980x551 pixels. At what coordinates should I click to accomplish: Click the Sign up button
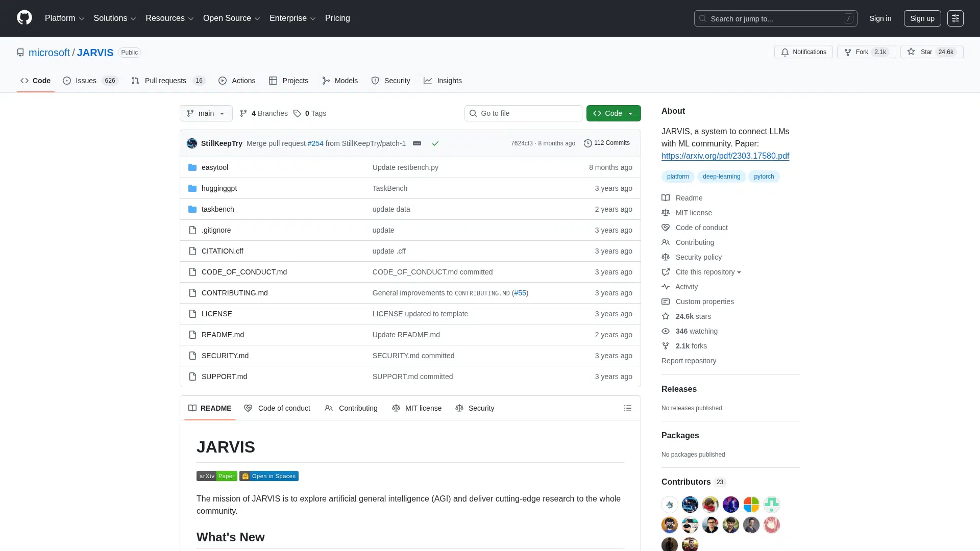tap(922, 18)
